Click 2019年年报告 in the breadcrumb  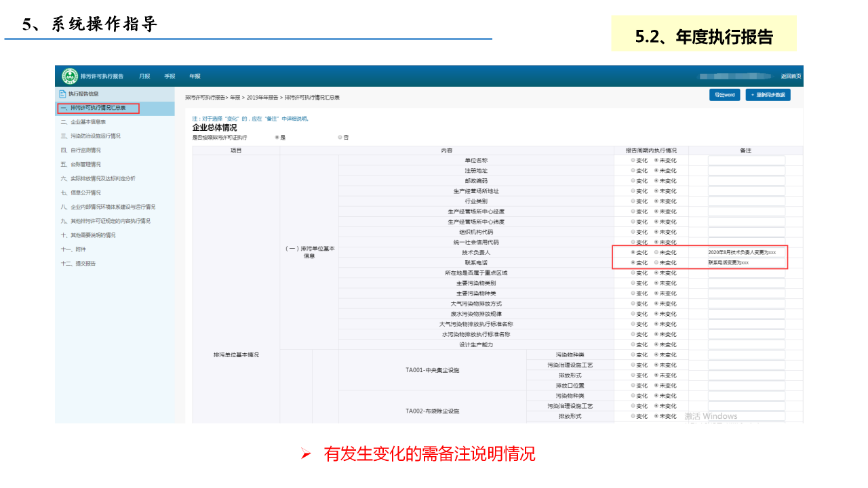tap(262, 98)
